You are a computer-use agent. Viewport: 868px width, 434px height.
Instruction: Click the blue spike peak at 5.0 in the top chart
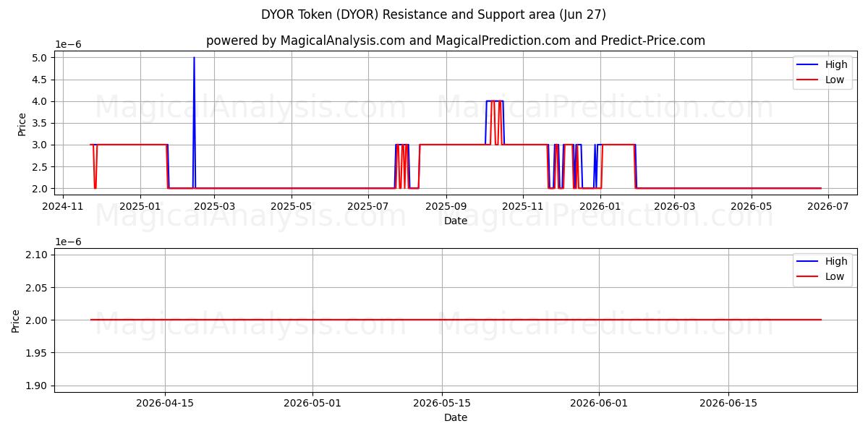pos(194,58)
